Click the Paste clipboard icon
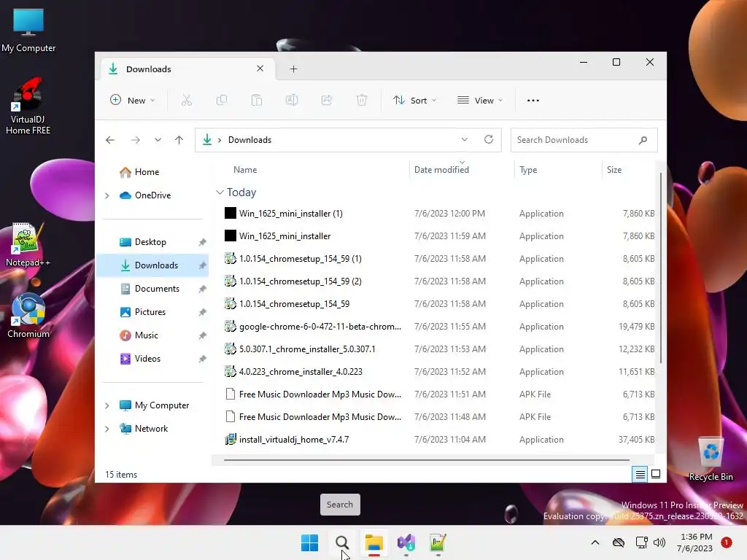747x560 pixels. tap(256, 100)
